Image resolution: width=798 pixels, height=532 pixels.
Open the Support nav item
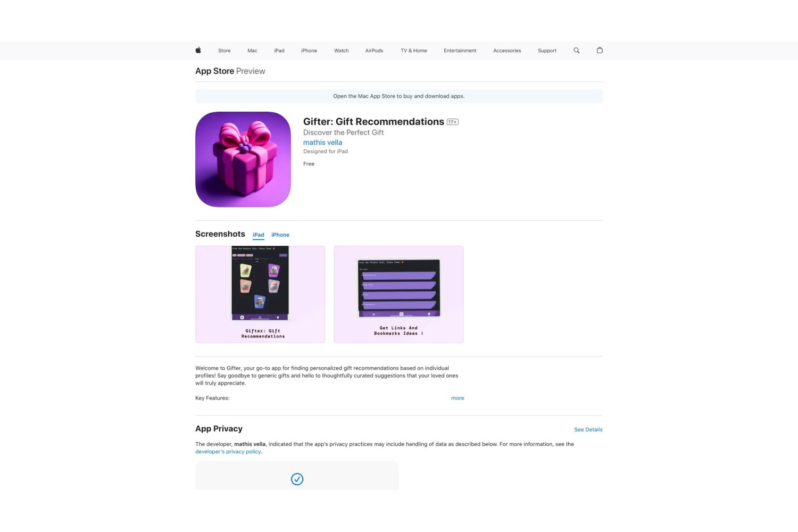(x=547, y=51)
